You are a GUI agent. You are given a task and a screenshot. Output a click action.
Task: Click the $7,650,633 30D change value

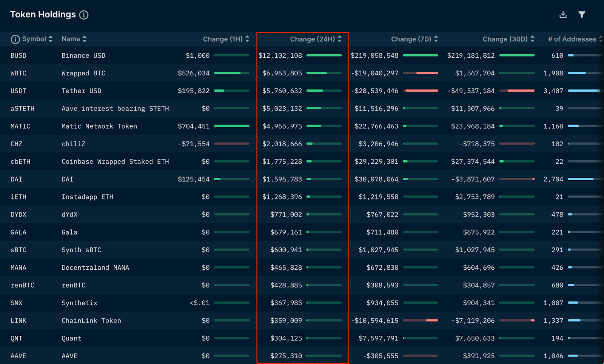(x=475, y=338)
